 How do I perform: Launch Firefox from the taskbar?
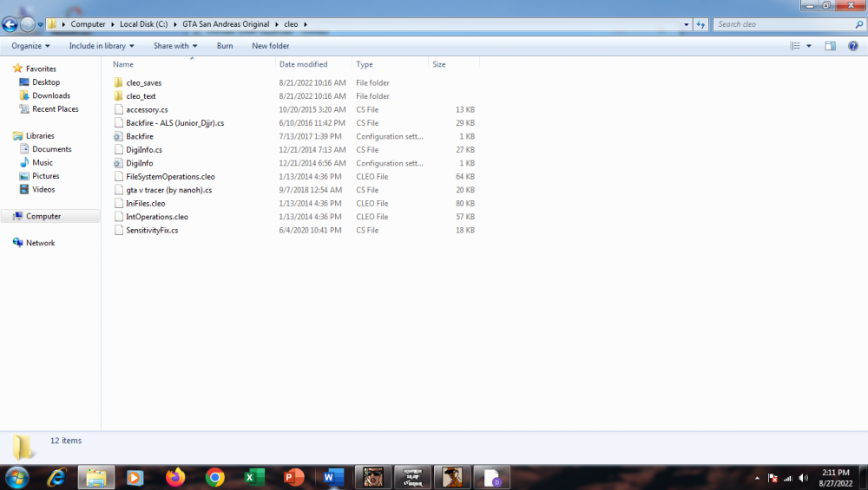[175, 477]
